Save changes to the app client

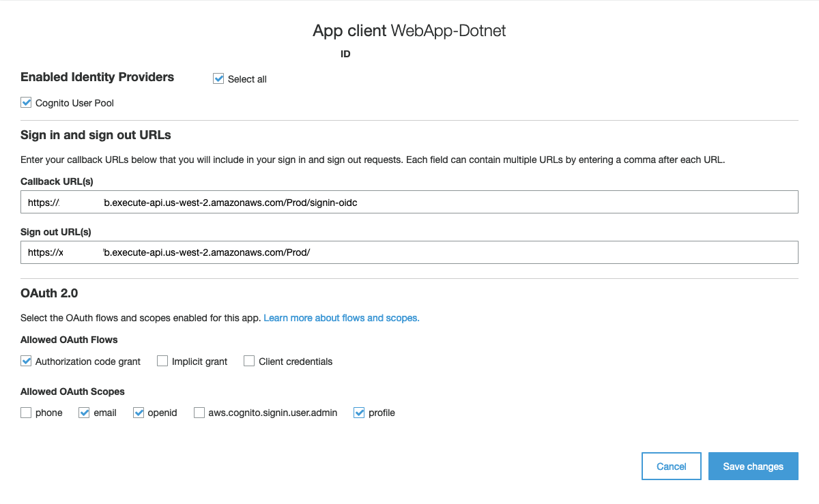click(753, 466)
